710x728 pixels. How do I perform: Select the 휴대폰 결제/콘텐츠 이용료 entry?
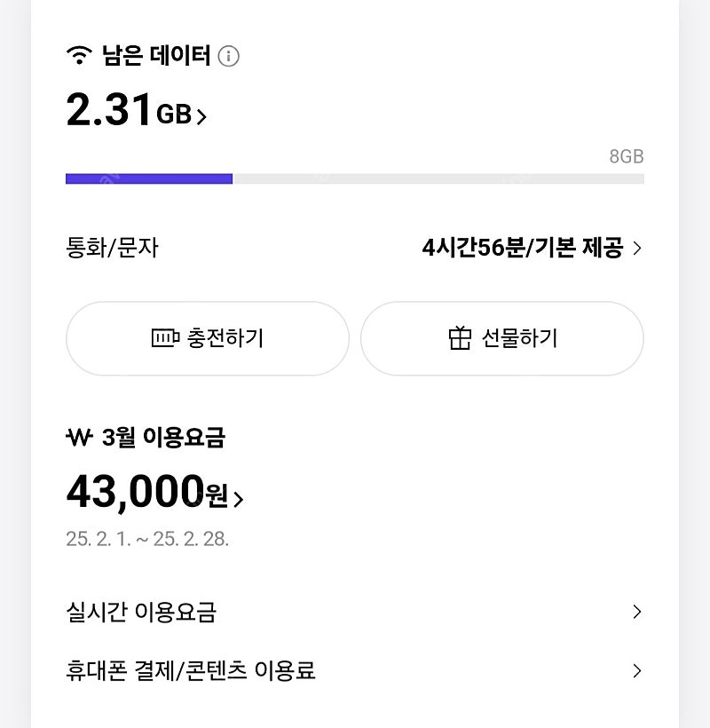[x=354, y=671]
